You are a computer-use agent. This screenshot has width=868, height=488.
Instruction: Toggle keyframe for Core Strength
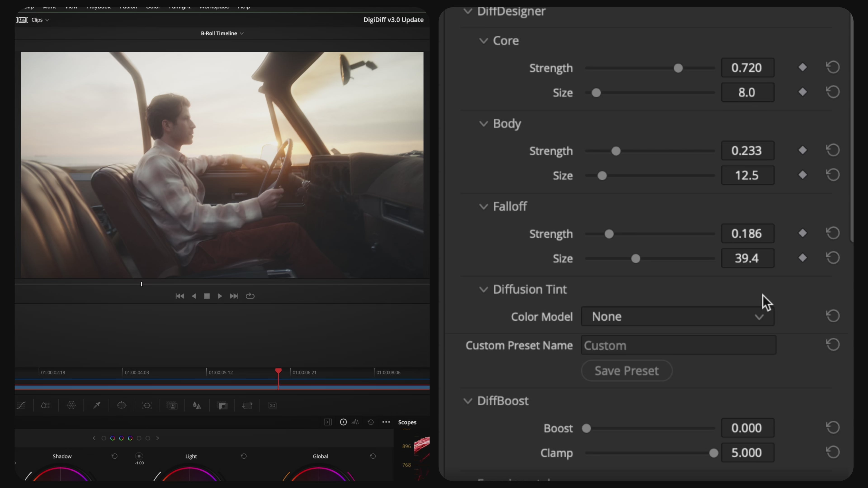[x=803, y=67]
